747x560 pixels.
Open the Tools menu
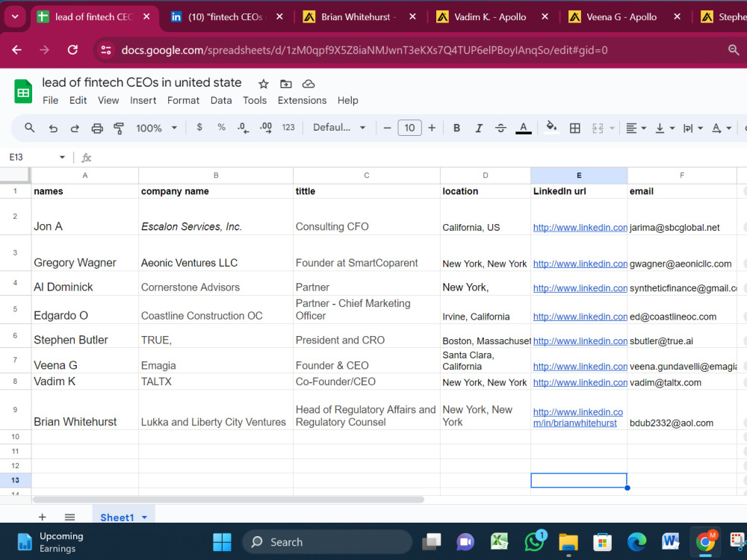coord(255,101)
